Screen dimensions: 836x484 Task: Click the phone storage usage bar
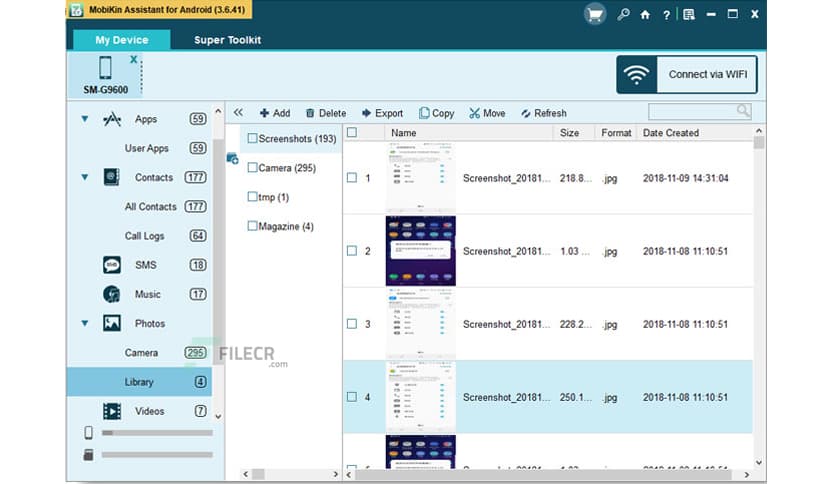(x=157, y=433)
